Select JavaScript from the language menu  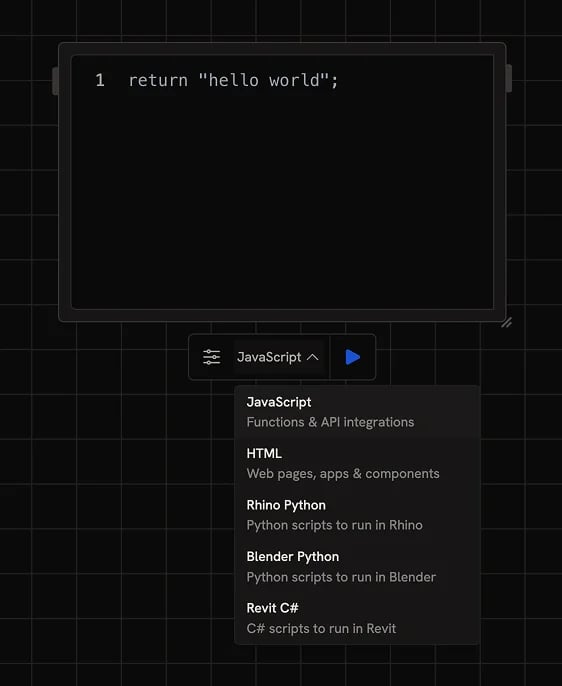tap(357, 412)
